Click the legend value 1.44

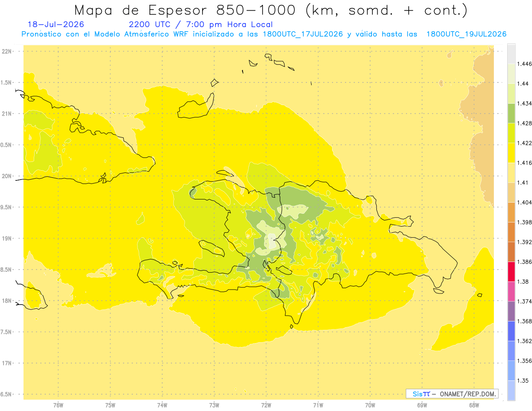click(523, 84)
